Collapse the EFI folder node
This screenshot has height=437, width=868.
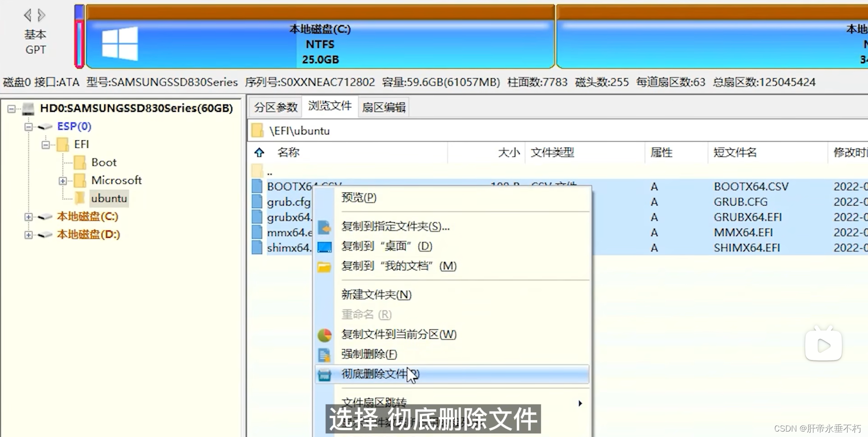click(x=46, y=144)
